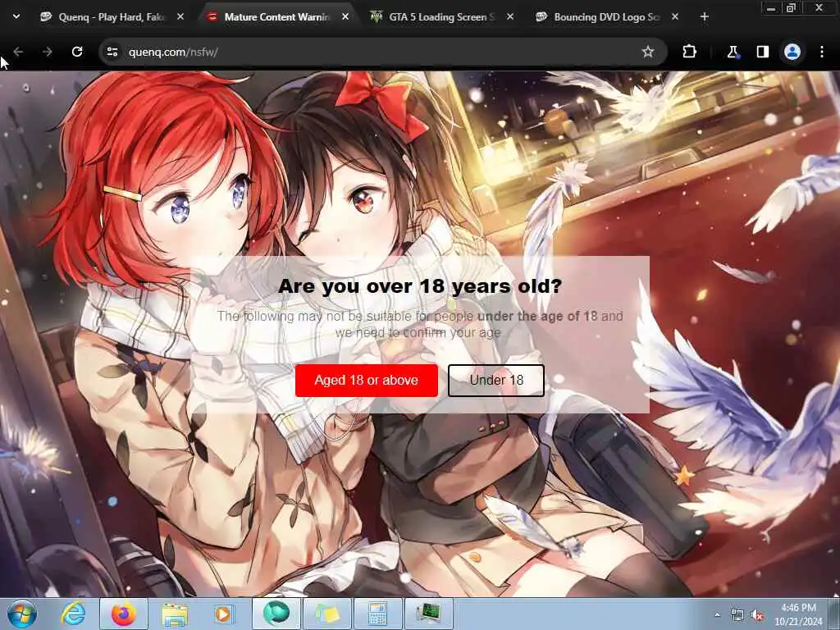840x630 pixels.
Task: Open the clock showing 4:46 PM
Action: click(798, 614)
